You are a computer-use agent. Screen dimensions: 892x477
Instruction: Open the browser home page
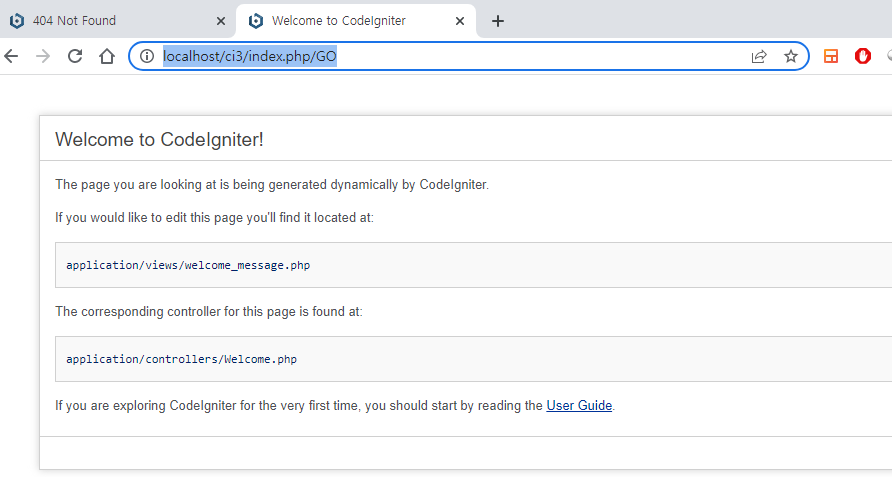[x=107, y=56]
